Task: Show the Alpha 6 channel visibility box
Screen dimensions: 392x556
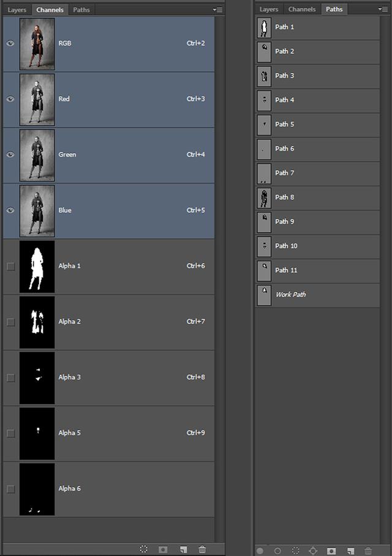Action: click(x=10, y=489)
